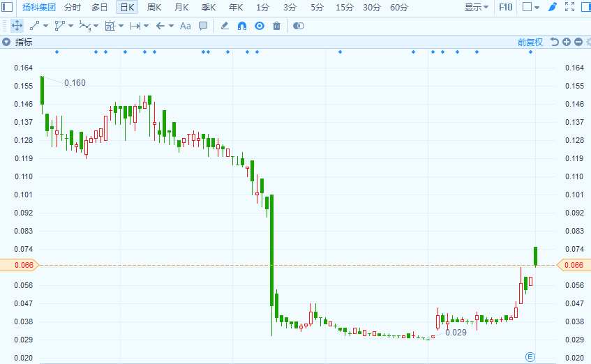591x364 pixels.
Task: Switch to 30分 thirty-minute chart
Action: tap(372, 7)
